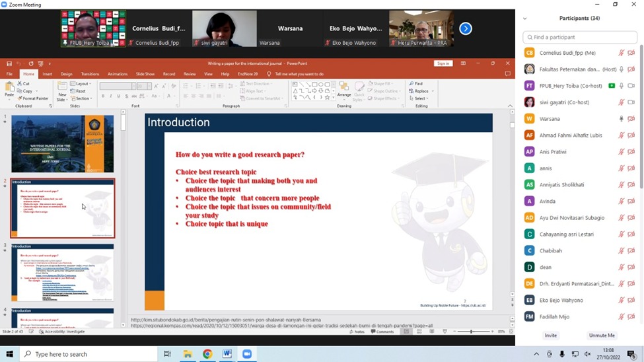Open the Select dropdown in Editing group
Screen dimensions: 644x362
pyautogui.click(x=420, y=98)
